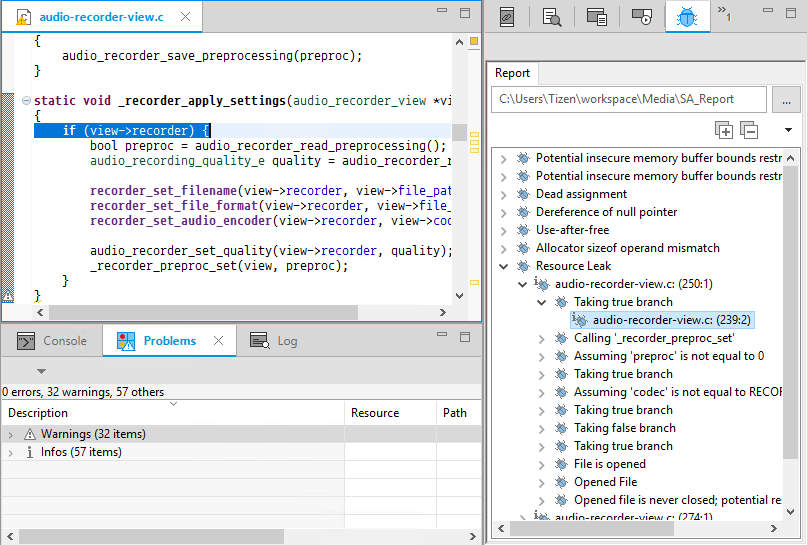Click the window list view icon

[597, 17]
